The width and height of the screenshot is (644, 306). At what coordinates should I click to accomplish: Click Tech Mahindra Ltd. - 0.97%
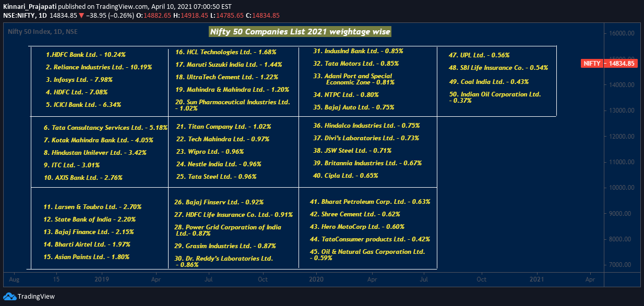coord(223,139)
